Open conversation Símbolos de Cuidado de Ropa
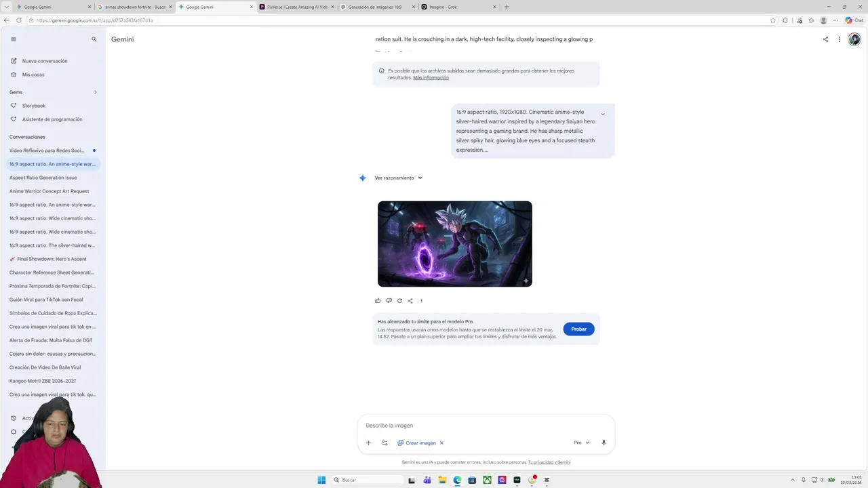 click(x=53, y=313)
